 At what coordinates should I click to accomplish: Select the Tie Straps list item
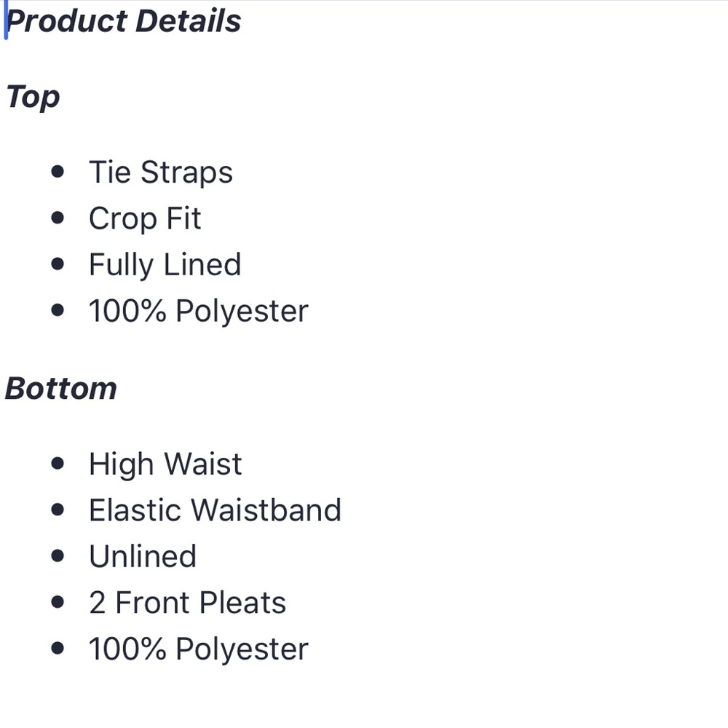click(x=161, y=173)
